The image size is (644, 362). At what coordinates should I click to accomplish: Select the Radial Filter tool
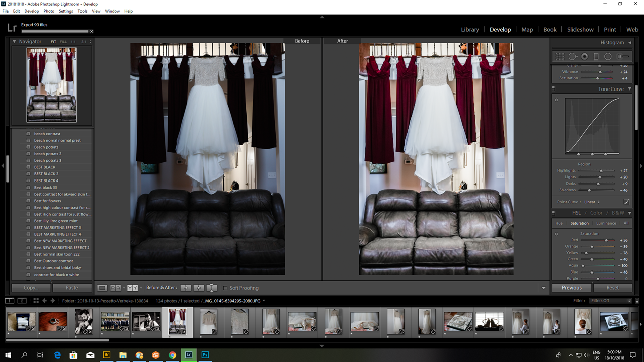(608, 57)
